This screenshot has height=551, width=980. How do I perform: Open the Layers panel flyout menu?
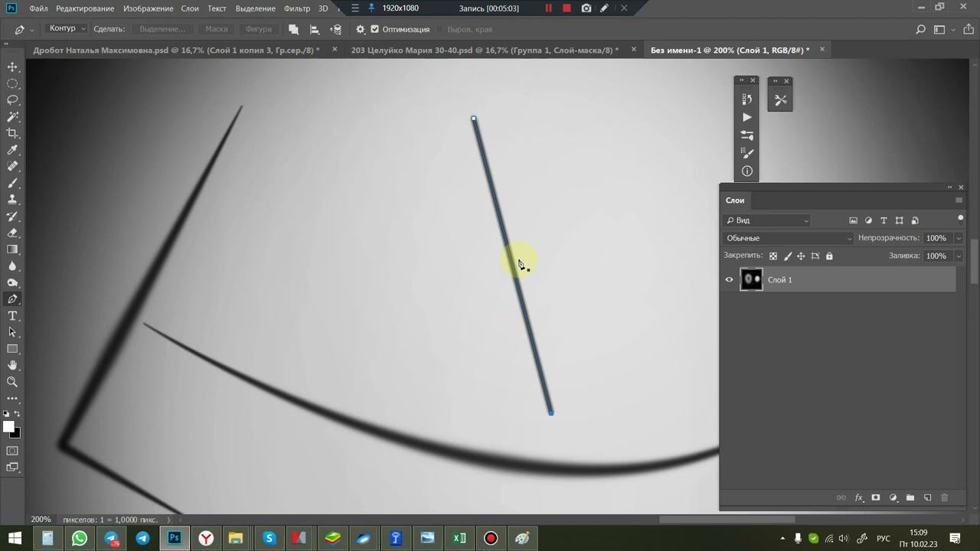coord(959,201)
